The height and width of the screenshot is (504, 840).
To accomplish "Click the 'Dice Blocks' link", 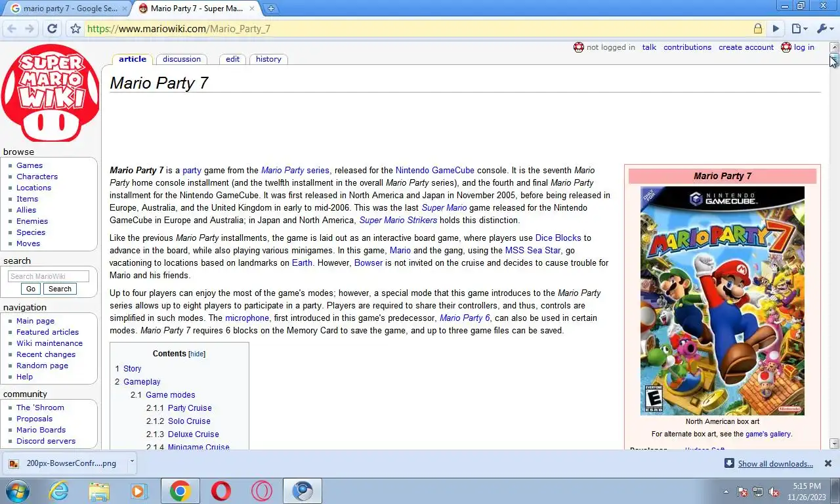I will click(558, 238).
